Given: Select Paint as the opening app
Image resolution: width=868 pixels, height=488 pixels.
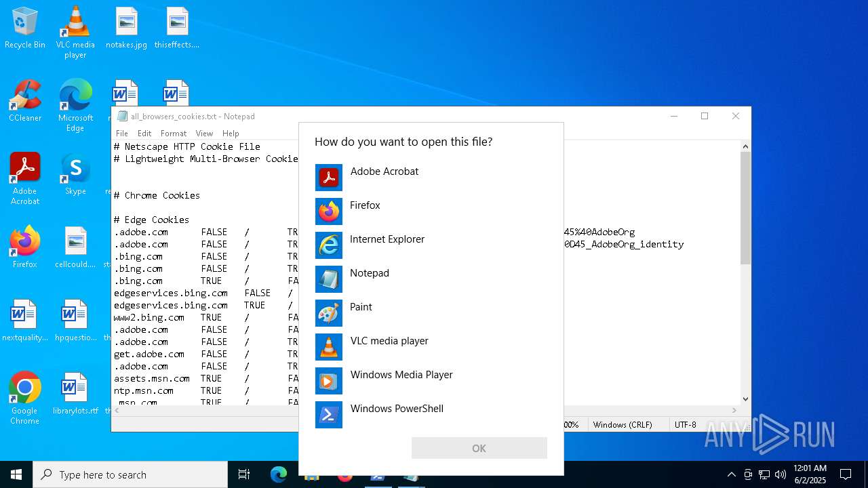Looking at the screenshot, I should coord(431,313).
